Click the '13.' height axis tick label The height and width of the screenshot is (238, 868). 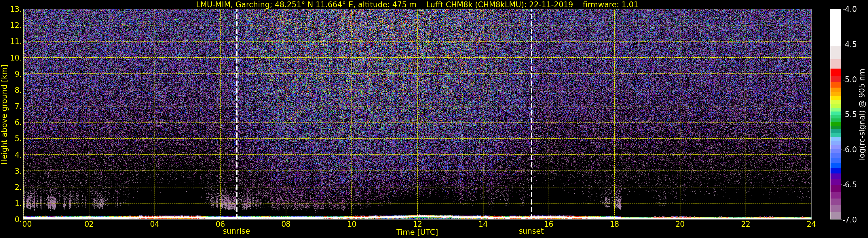coord(16,10)
